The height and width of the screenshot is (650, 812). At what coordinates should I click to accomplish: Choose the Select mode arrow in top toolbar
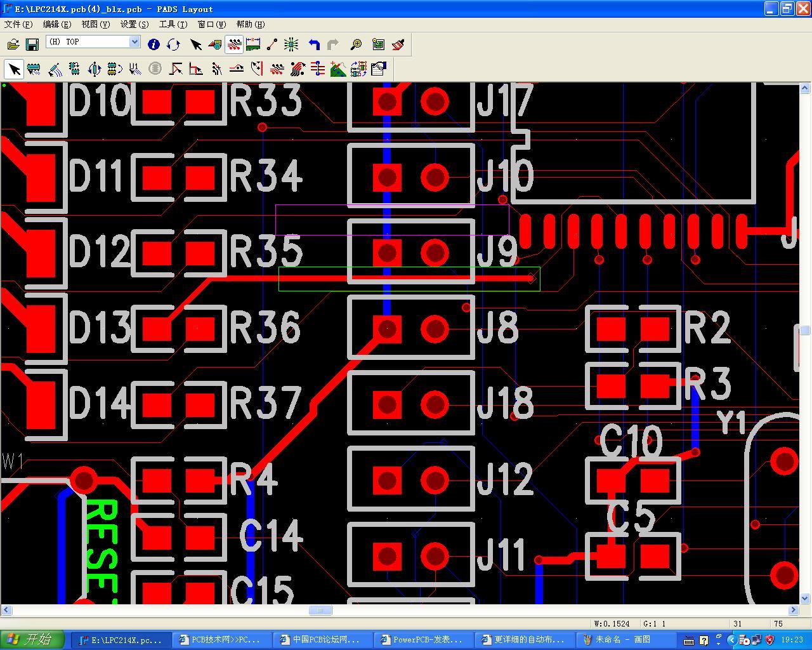pyautogui.click(x=195, y=44)
